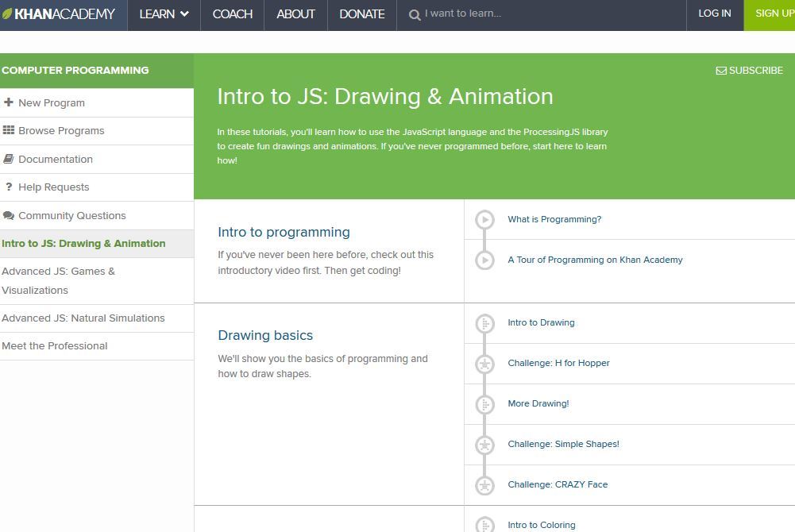Click the Intro to programming section heading
This screenshot has height=532, width=795.
click(x=284, y=232)
